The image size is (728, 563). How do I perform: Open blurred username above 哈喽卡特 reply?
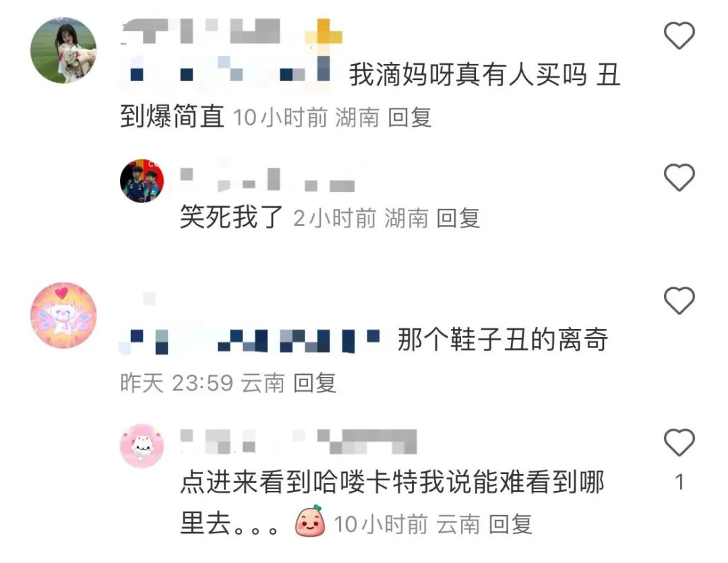299,441
